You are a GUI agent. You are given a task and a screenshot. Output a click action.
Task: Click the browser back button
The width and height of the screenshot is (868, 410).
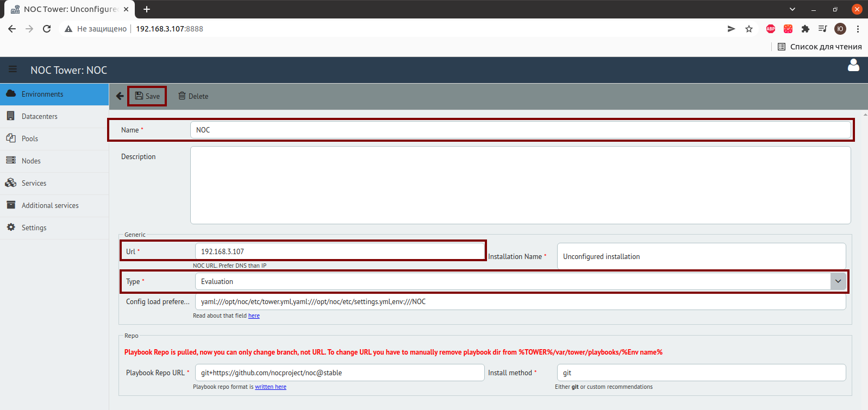point(12,29)
